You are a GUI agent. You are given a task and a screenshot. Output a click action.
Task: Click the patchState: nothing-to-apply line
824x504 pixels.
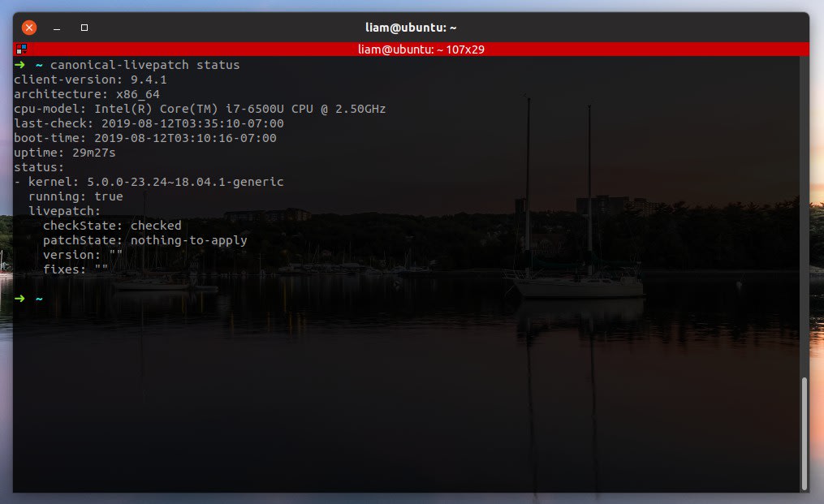click(145, 240)
